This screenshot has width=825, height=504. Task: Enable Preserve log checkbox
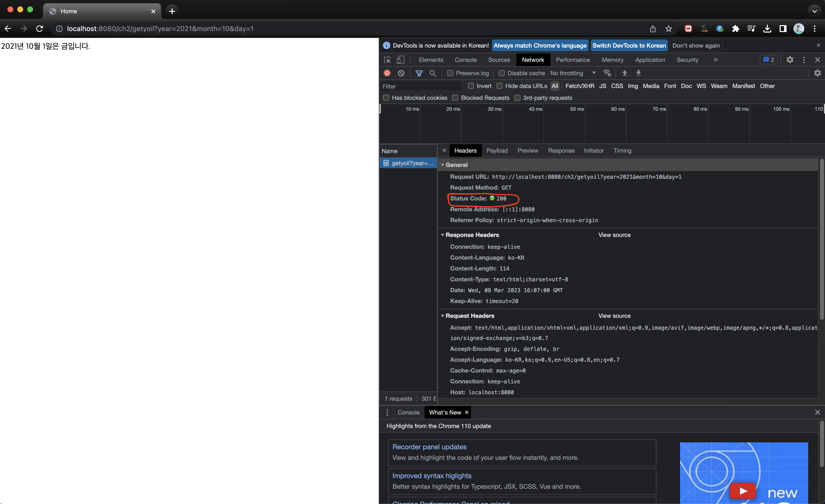[450, 73]
